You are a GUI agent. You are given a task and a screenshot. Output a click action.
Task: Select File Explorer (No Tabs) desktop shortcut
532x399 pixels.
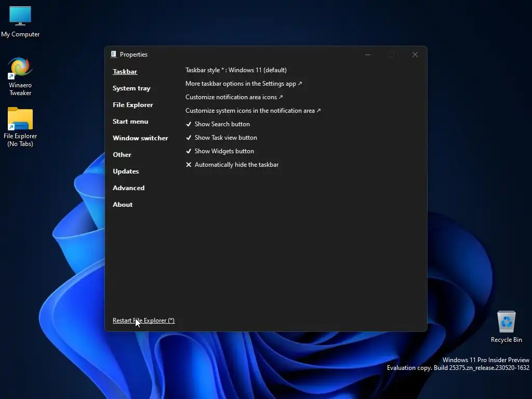20,127
